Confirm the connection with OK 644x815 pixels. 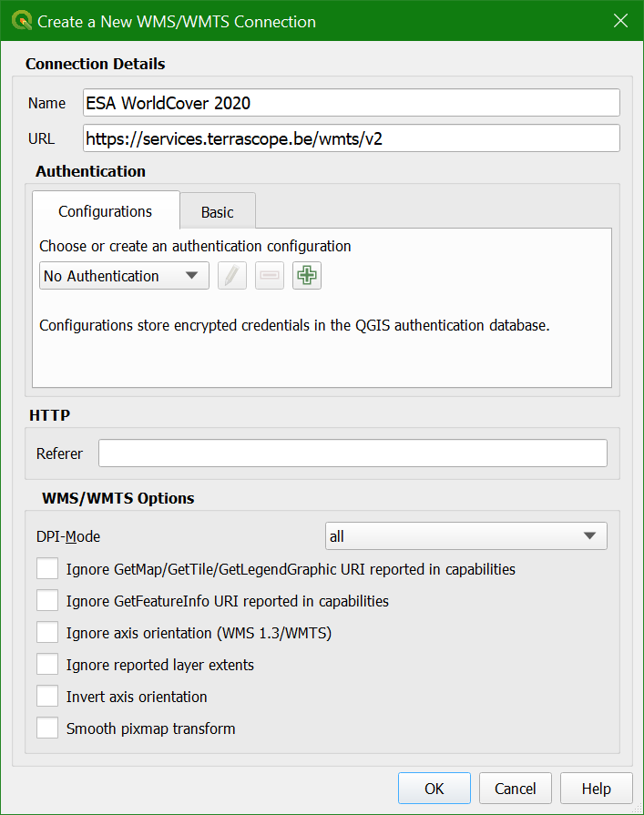pos(434,789)
